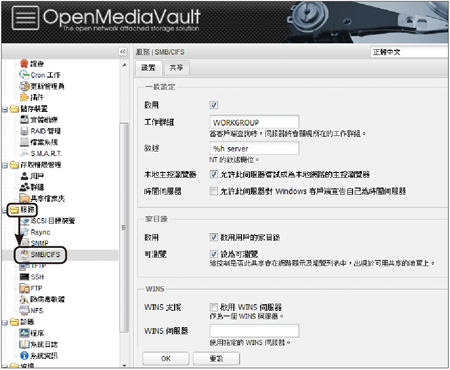Viewport: 450px width, 370px height.
Task: Open the NFS item
Action: (x=32, y=311)
